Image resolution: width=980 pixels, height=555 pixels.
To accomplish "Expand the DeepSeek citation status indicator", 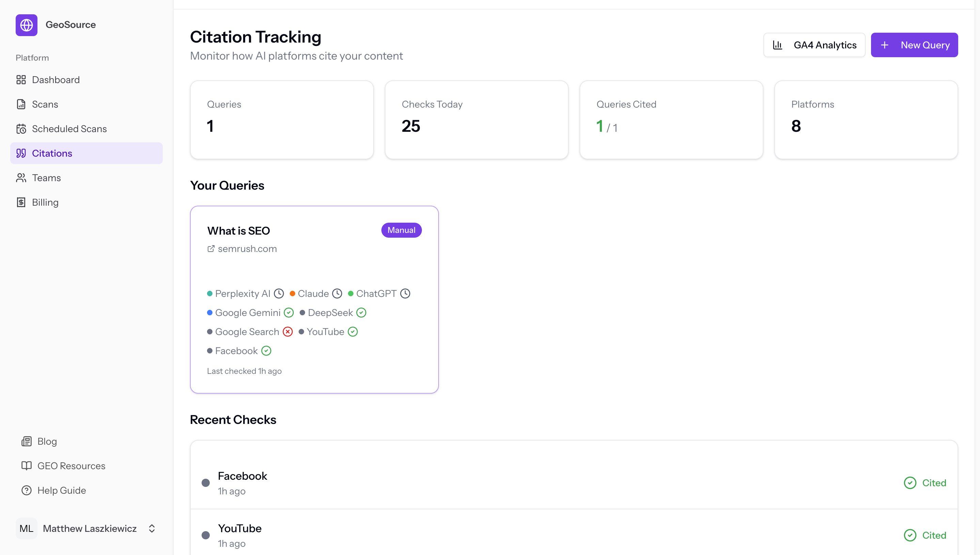I will click(361, 313).
